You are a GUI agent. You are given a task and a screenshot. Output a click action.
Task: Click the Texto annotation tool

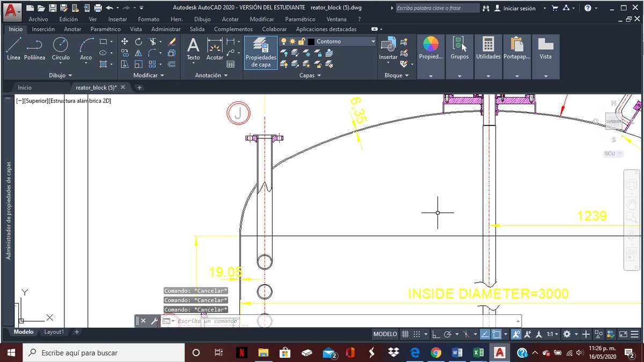[x=193, y=49]
